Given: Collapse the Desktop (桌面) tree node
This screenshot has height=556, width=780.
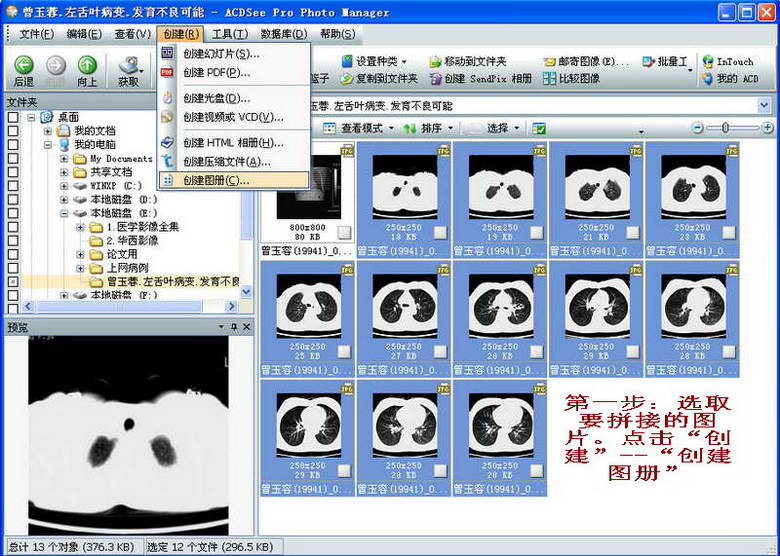Looking at the screenshot, I should (x=31, y=117).
